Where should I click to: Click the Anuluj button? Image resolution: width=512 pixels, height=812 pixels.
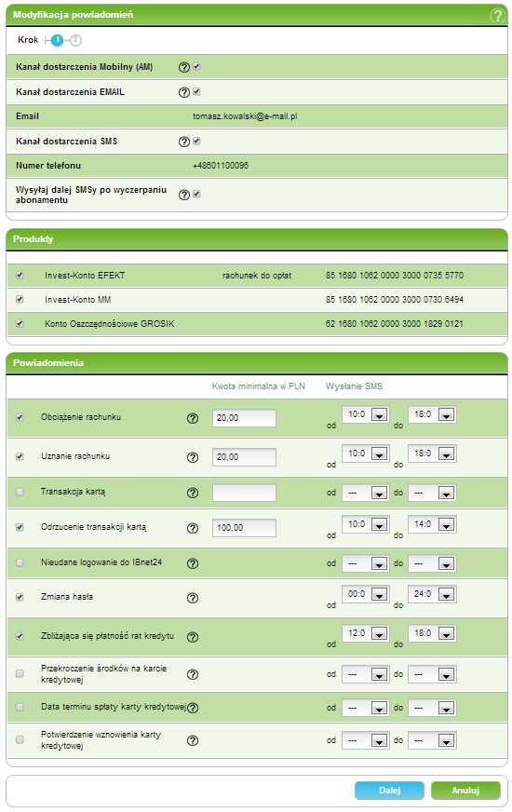(465, 791)
